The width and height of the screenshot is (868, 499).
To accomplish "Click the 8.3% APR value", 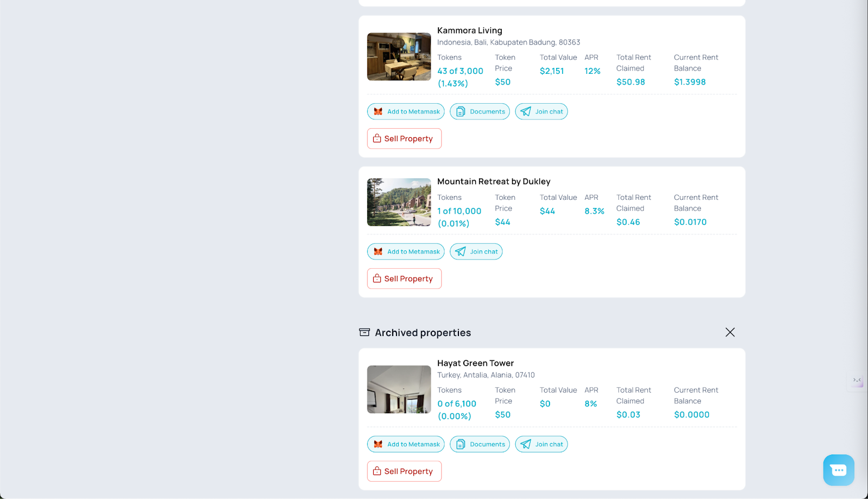I will pyautogui.click(x=594, y=211).
